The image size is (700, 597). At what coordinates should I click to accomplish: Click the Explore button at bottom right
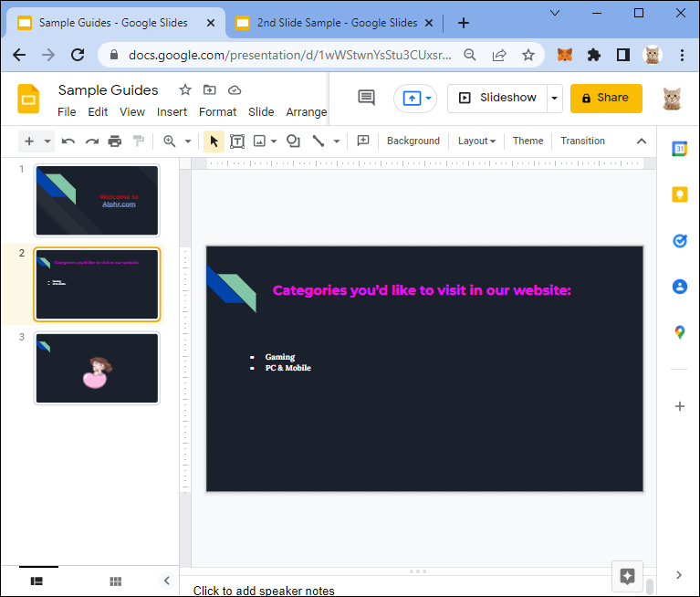coord(627,576)
